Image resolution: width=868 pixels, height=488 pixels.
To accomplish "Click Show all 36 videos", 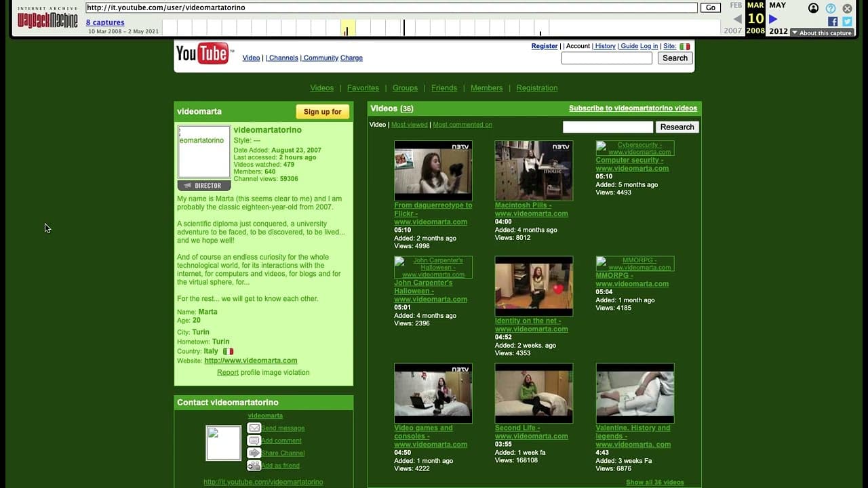I will [655, 483].
